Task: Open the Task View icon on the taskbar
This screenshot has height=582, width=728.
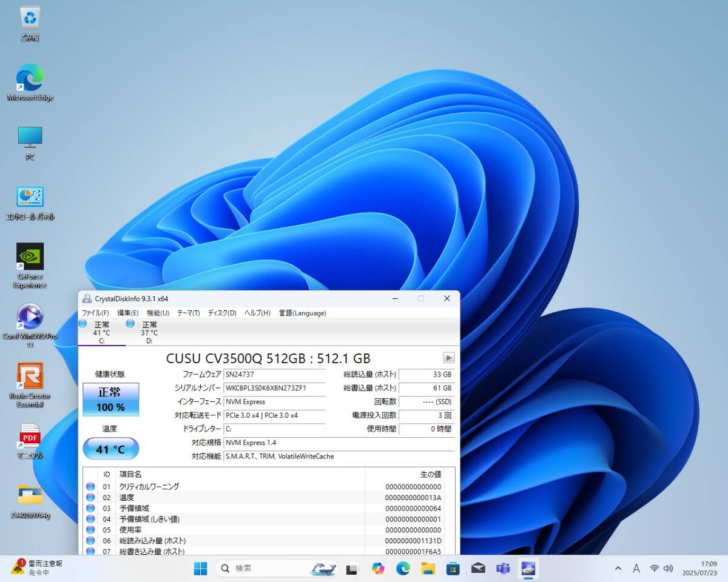Action: pos(352,569)
